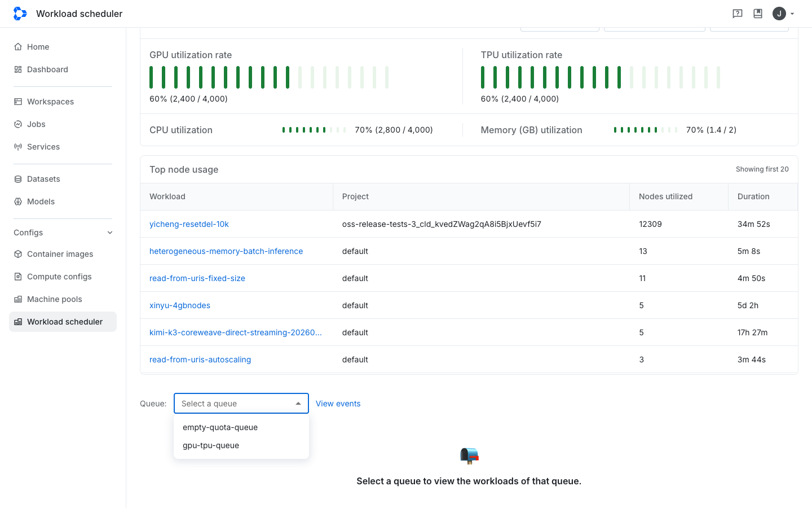
Task: Click the Workload column header
Action: [x=237, y=196]
